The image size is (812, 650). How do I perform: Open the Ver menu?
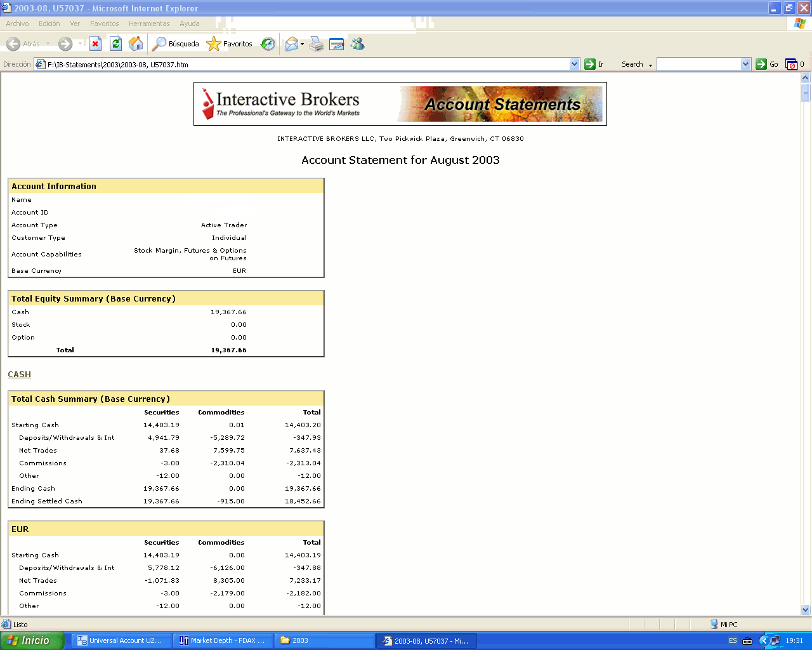(x=75, y=23)
